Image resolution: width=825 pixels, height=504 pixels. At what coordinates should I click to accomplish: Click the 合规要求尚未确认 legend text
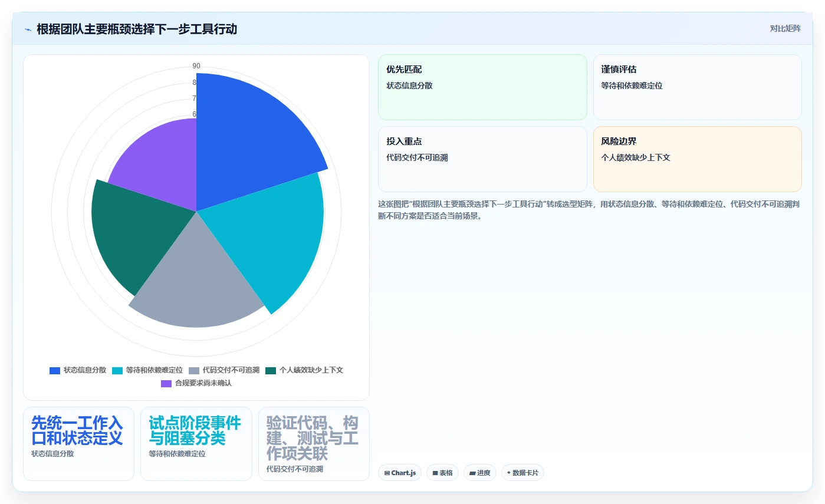(203, 383)
